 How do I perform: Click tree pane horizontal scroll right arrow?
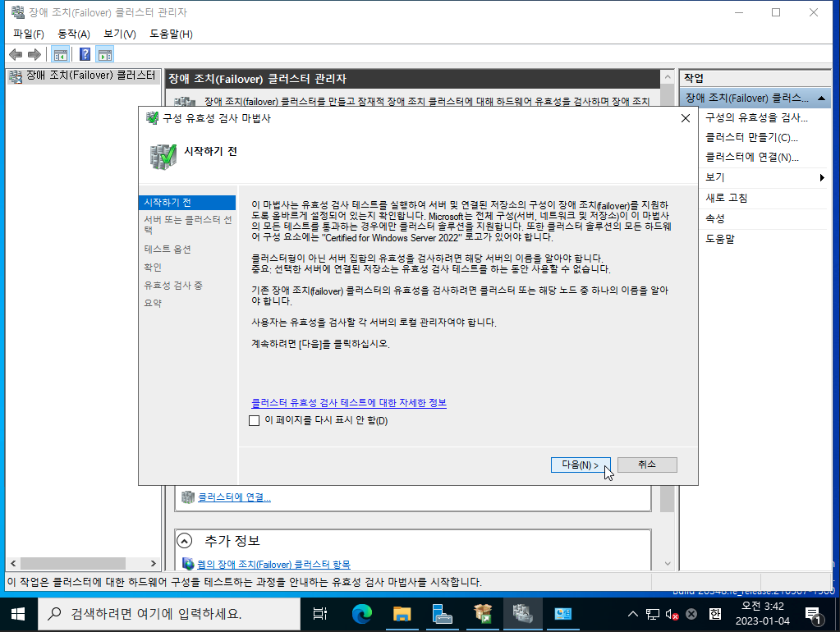(x=154, y=563)
